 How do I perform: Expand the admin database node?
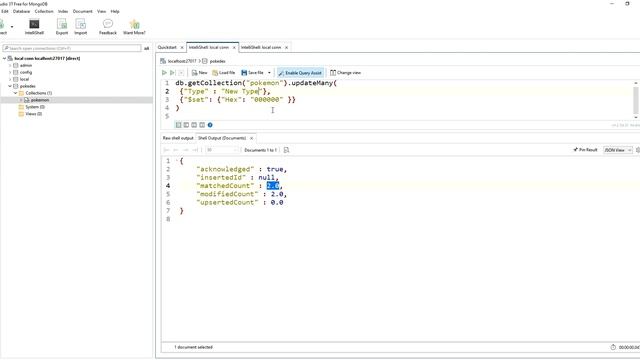pyautogui.click(x=10, y=65)
